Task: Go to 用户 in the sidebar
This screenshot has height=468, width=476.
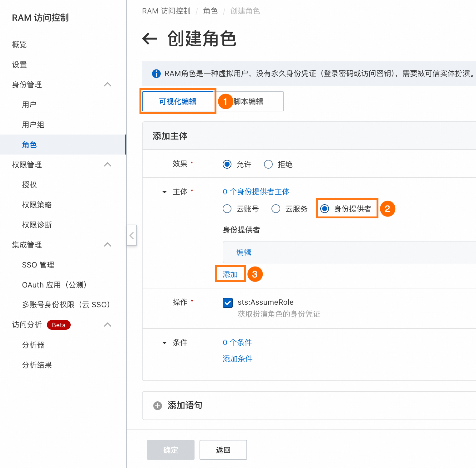Action: pos(29,104)
